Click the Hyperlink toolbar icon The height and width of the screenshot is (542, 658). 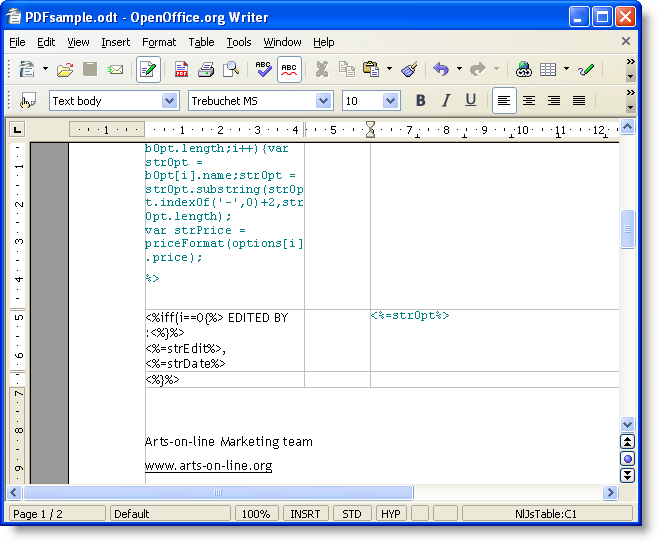point(523,70)
